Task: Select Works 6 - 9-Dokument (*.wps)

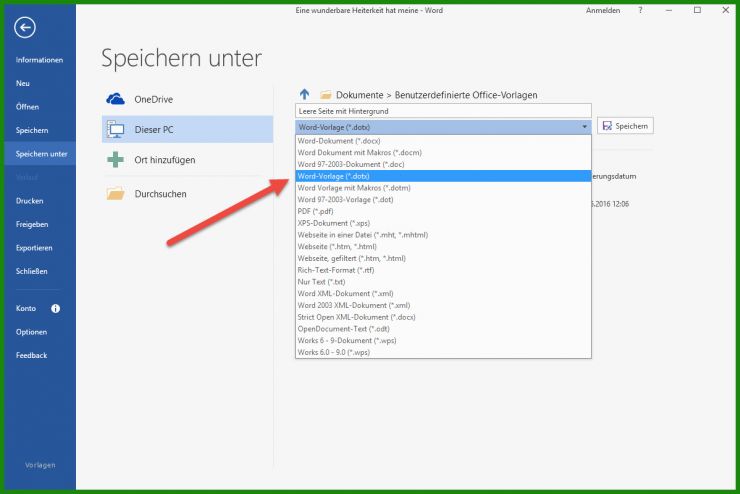Action: tap(443, 341)
